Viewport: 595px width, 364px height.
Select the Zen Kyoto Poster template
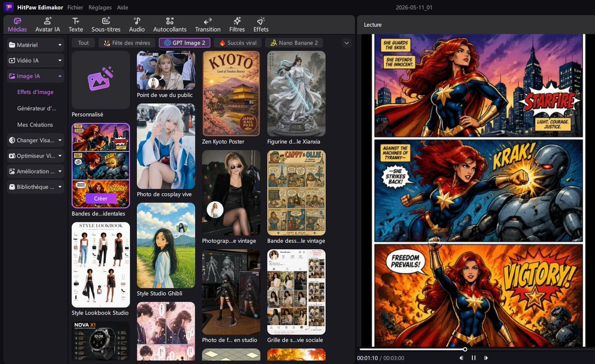(231, 94)
